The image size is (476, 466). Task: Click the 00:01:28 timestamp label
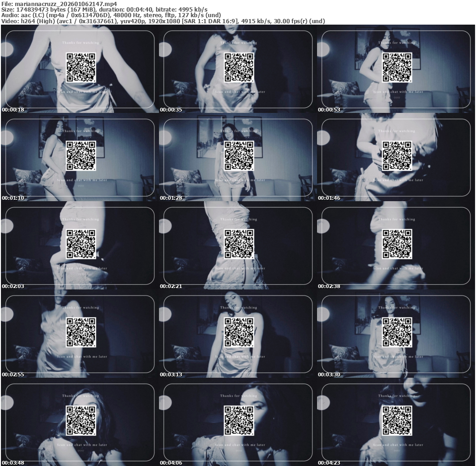pos(171,198)
